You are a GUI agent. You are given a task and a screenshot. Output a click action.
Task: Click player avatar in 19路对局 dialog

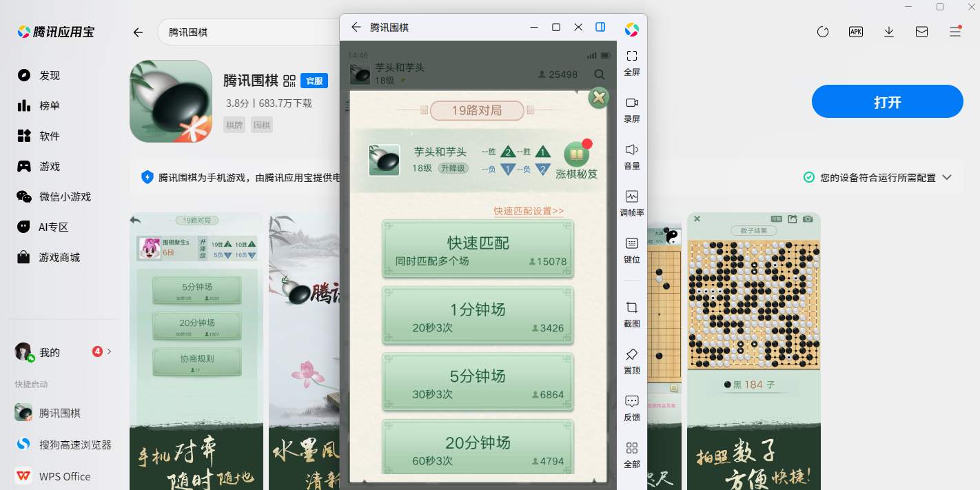pyautogui.click(x=384, y=160)
